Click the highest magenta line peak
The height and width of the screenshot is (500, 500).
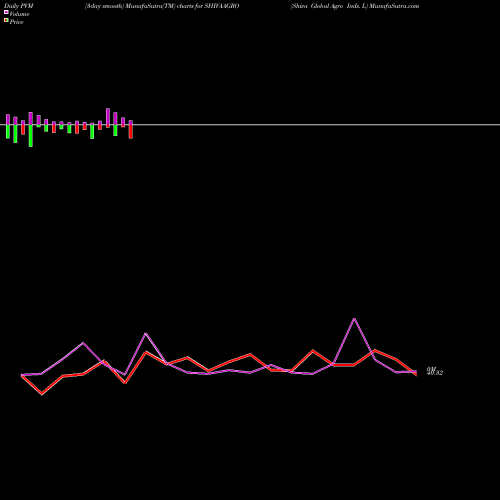click(x=354, y=319)
